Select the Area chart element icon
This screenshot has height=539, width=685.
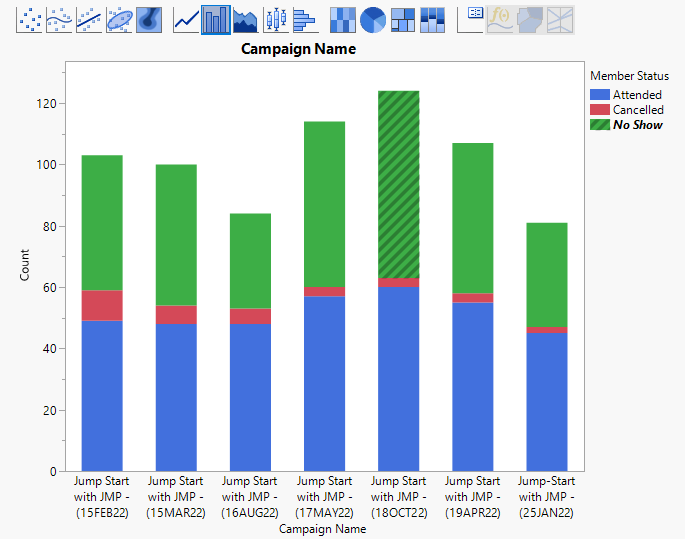[246, 20]
